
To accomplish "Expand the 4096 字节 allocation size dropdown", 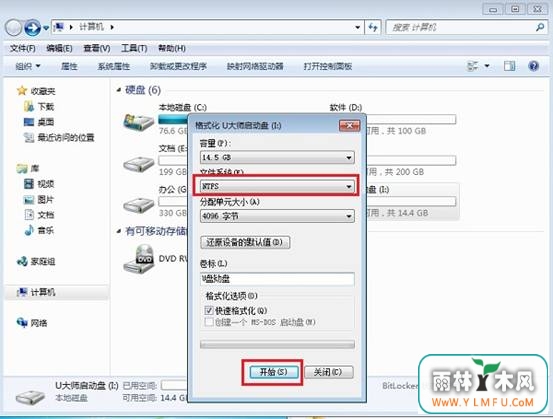I will pos(277,216).
